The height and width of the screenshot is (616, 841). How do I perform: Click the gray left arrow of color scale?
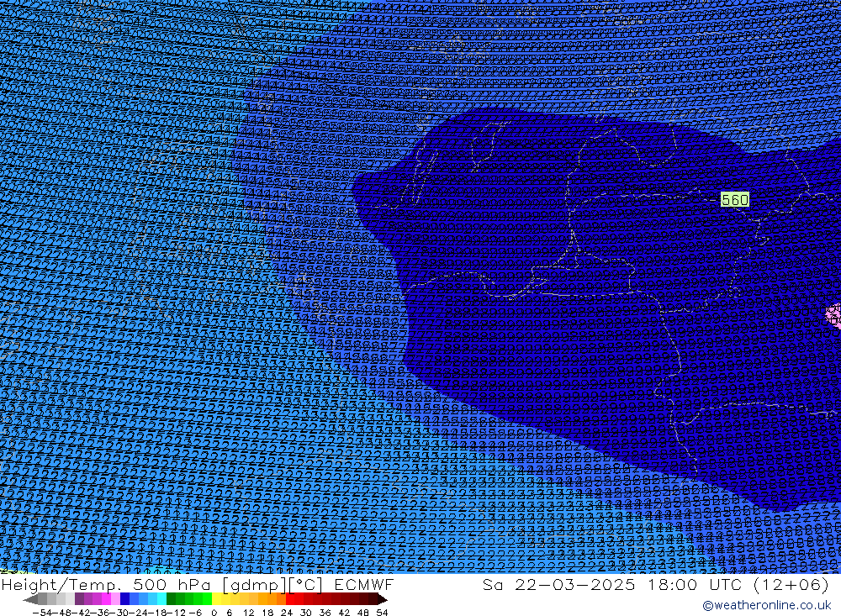(x=30, y=599)
